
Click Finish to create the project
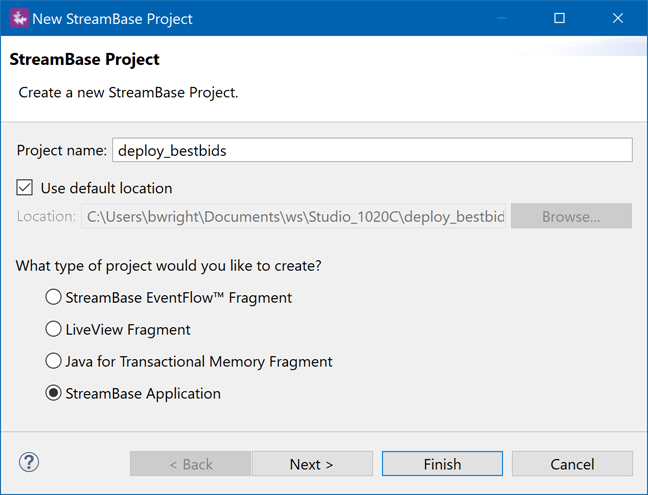coord(442,464)
